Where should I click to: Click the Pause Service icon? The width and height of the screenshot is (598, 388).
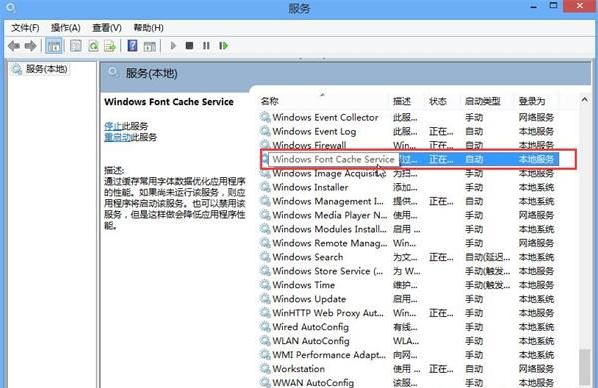pyautogui.click(x=206, y=46)
